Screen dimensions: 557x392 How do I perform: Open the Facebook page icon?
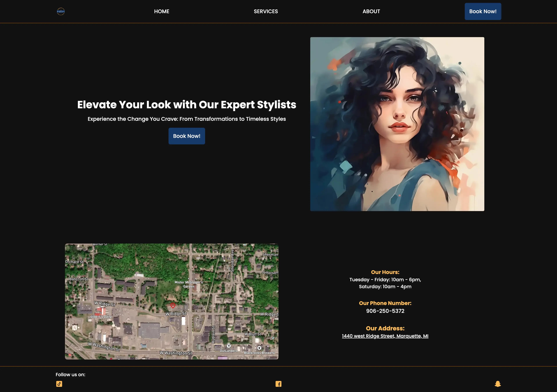click(x=278, y=384)
